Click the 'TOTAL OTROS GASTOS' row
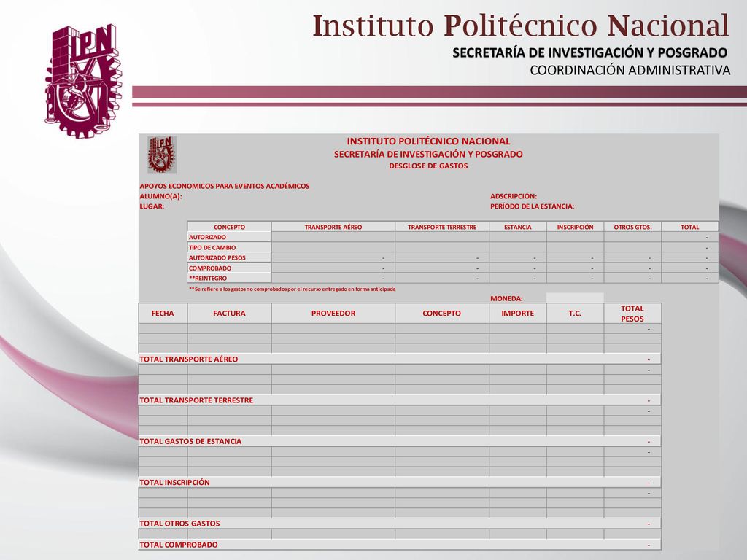Screen dimensions: 747x560 tap(400, 524)
